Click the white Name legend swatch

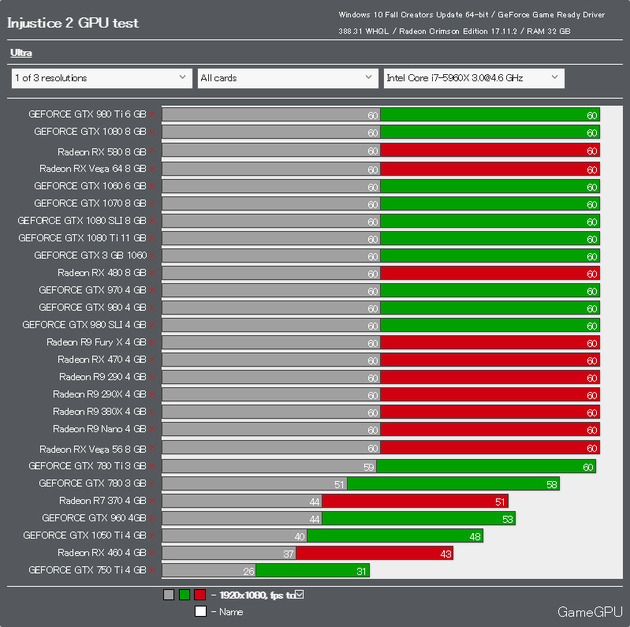[200, 611]
